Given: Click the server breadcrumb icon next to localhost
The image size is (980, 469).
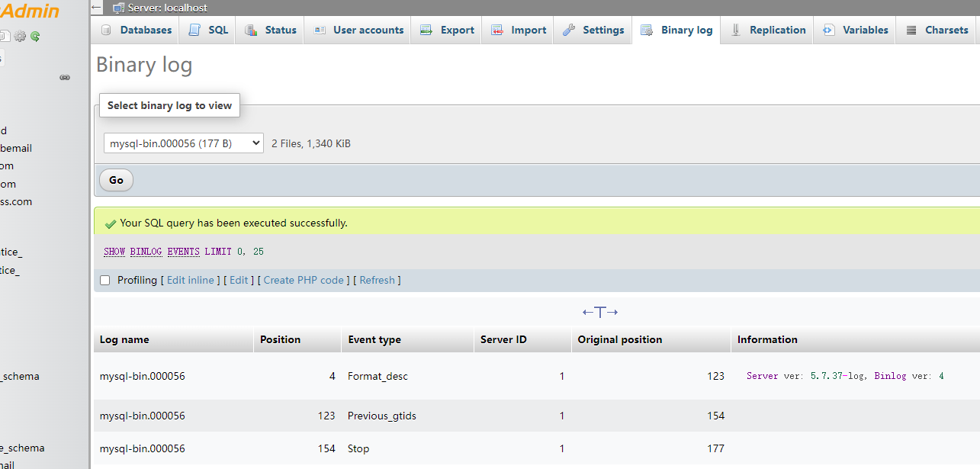Looking at the screenshot, I should tap(118, 8).
